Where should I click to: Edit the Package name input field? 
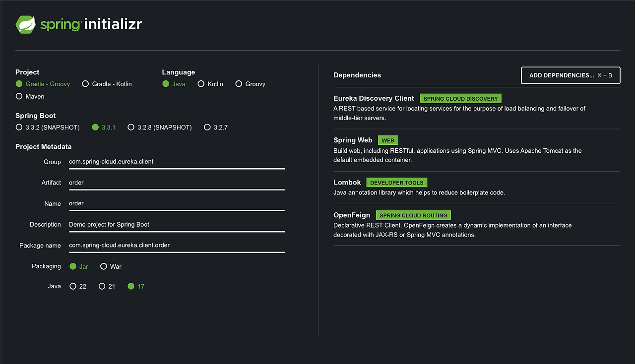177,245
